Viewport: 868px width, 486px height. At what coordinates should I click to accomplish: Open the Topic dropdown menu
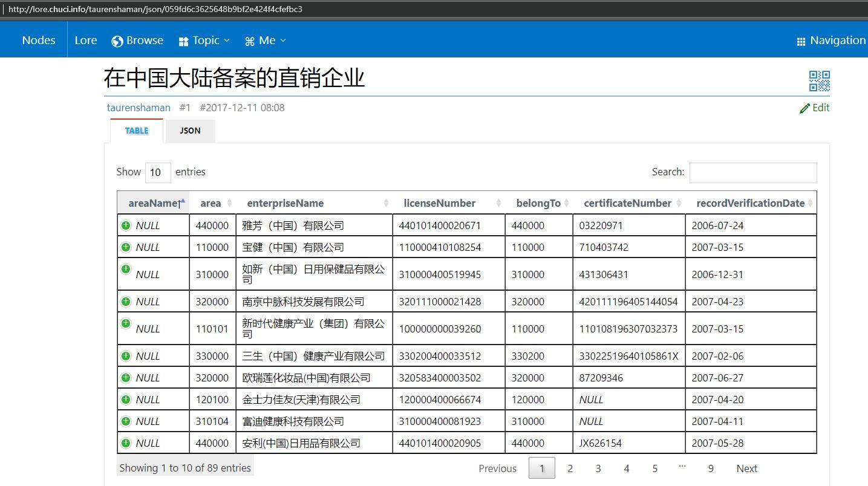click(204, 40)
